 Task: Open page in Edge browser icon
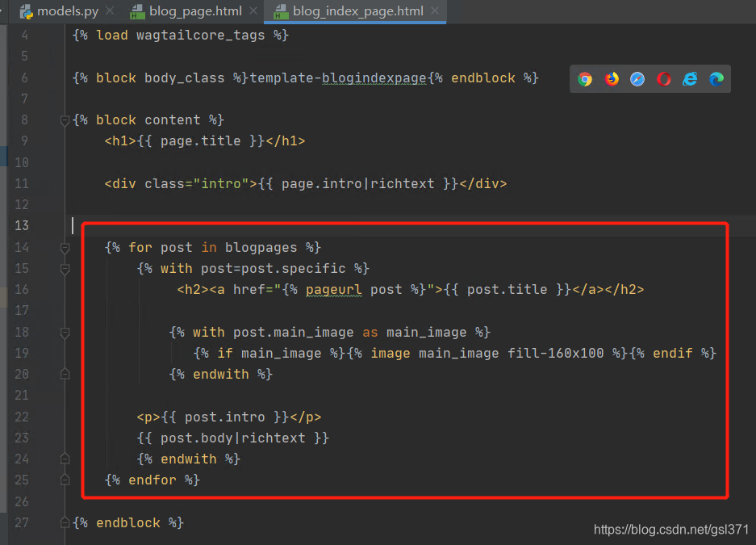point(716,79)
